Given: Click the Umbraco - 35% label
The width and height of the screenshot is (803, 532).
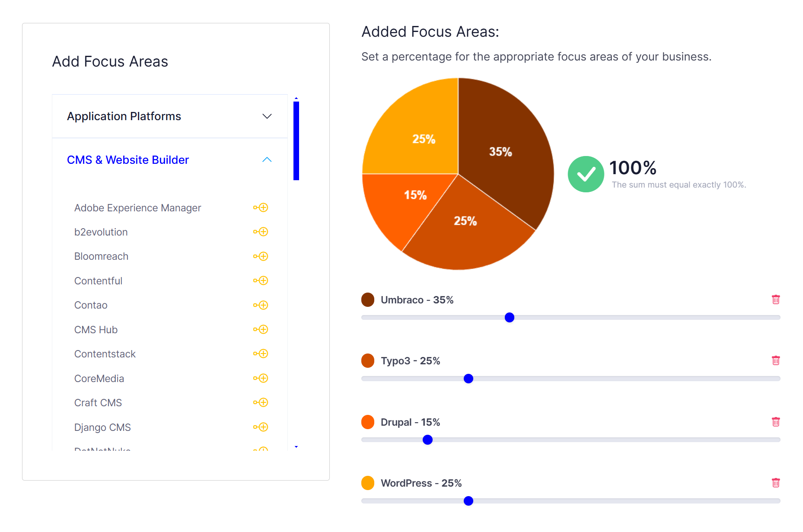Looking at the screenshot, I should (417, 300).
